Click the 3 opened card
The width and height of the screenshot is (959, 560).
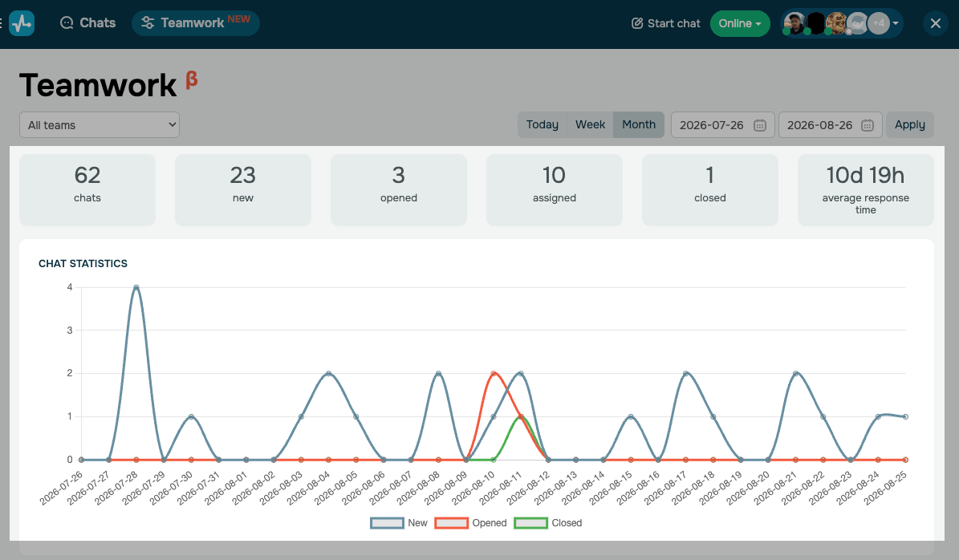click(399, 189)
